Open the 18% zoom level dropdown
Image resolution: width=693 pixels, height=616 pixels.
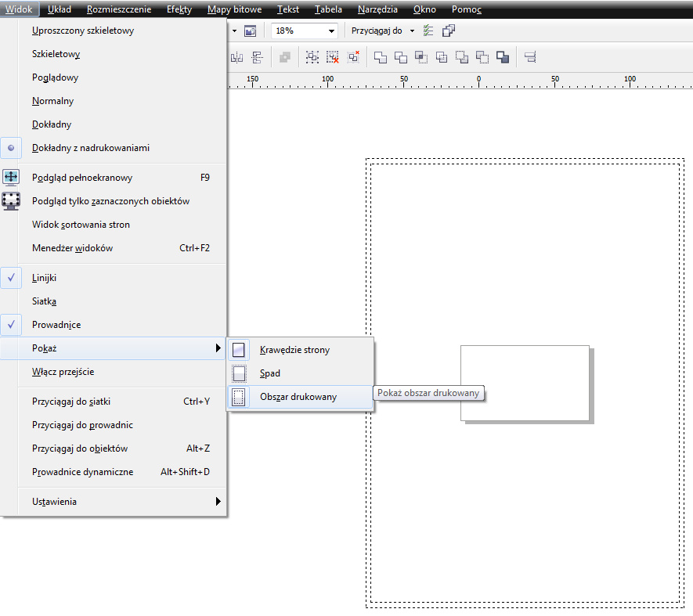[332, 31]
